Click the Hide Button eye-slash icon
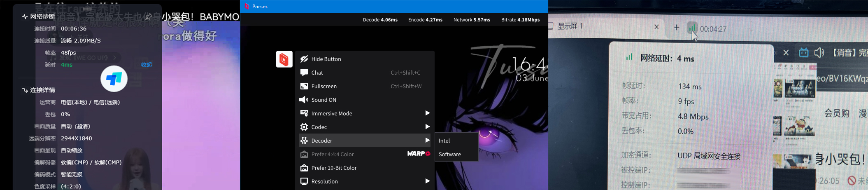The image size is (868, 190). click(304, 59)
